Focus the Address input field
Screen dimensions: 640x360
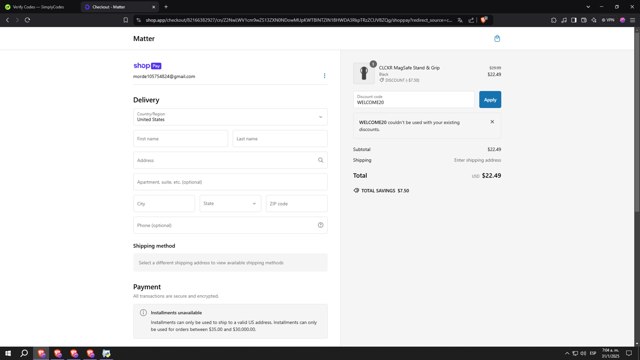coord(230,160)
